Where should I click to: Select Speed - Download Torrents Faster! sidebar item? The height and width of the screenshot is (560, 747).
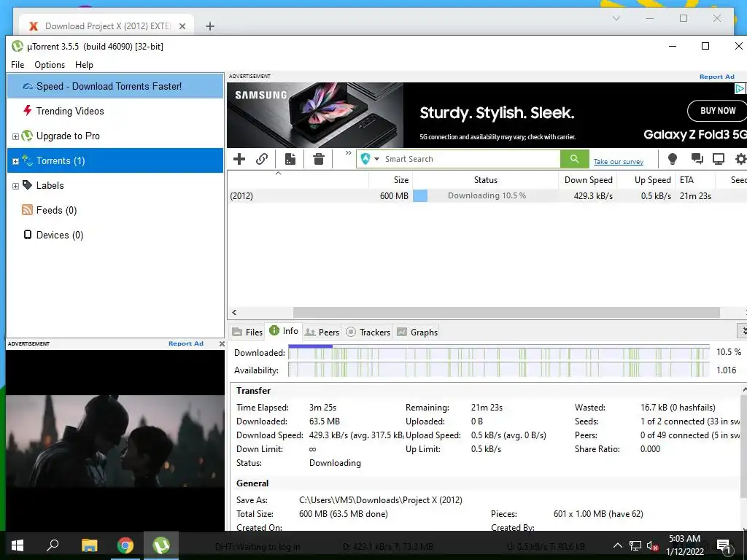115,86
